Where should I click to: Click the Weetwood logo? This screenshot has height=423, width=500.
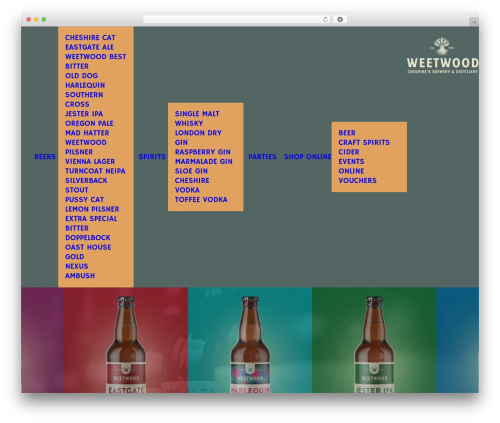pyautogui.click(x=442, y=55)
